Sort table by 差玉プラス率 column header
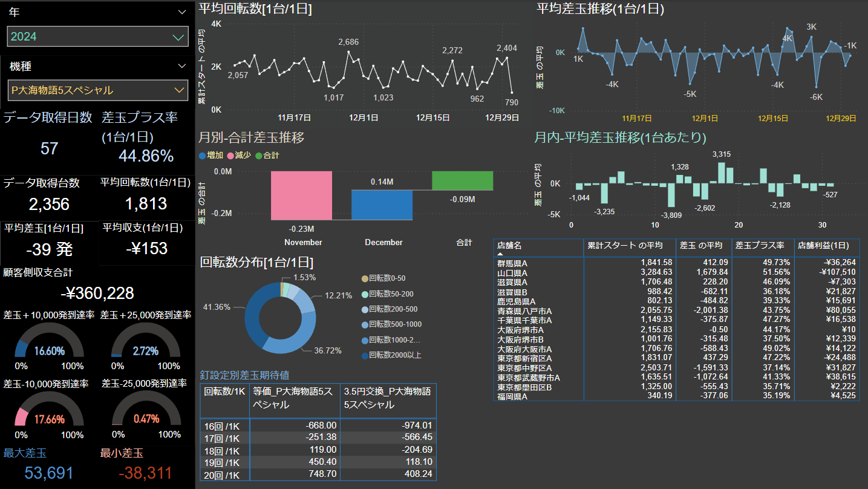This screenshot has height=489, width=868. (x=760, y=245)
